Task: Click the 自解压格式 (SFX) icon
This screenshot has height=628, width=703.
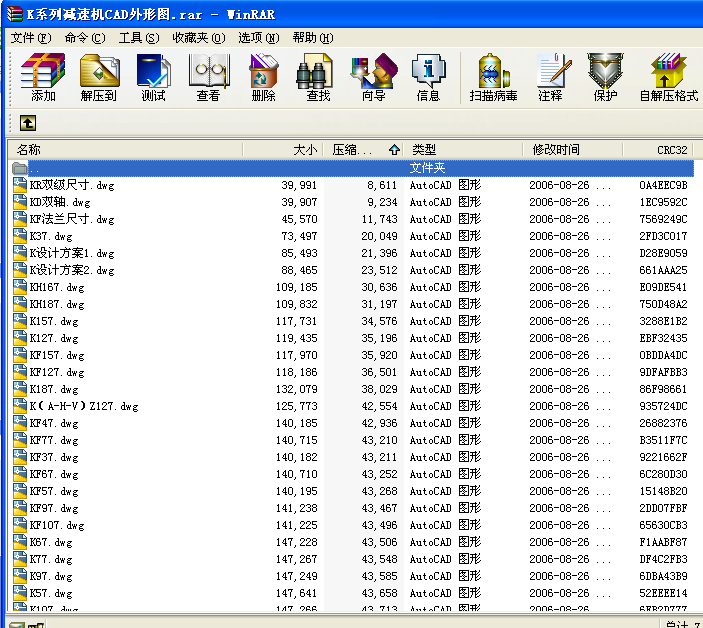Action: 668,77
